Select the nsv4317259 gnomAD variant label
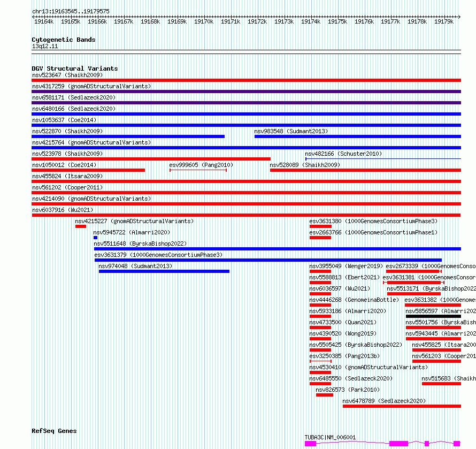Viewport: 476px width, 449px height. pyautogui.click(x=91, y=86)
